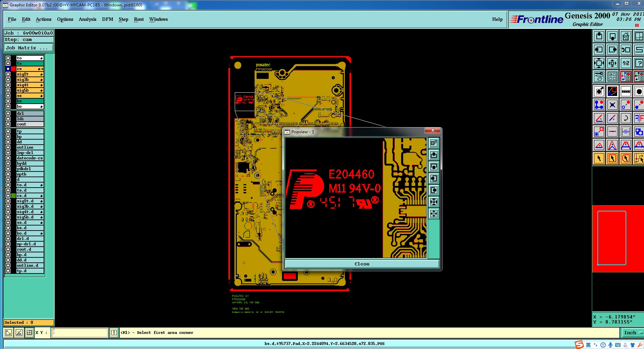Image resolution: width=644 pixels, height=349 pixels.
Task: Click the pan up icon in the right toolbar
Action: tap(599, 36)
